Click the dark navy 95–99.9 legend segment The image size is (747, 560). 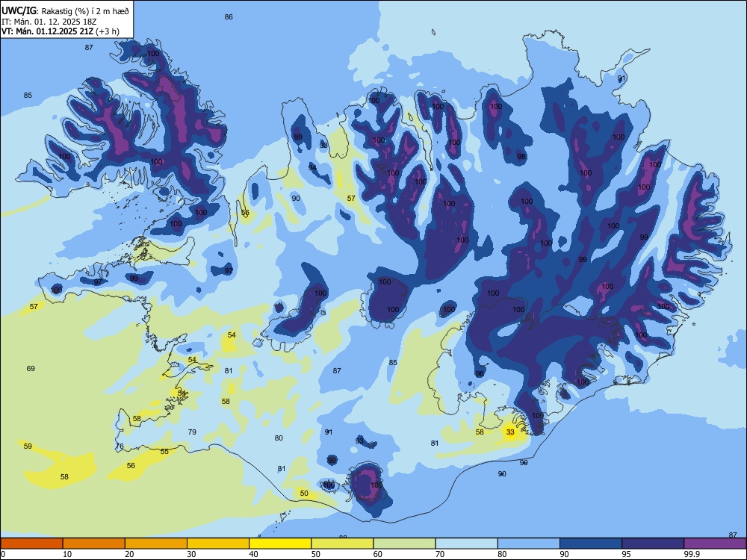[x=653, y=544]
